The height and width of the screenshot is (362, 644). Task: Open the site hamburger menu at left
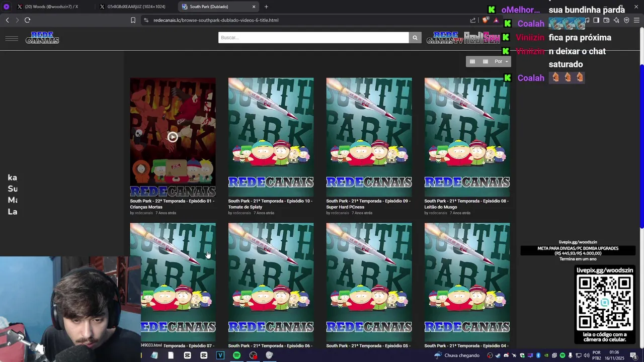(x=12, y=38)
